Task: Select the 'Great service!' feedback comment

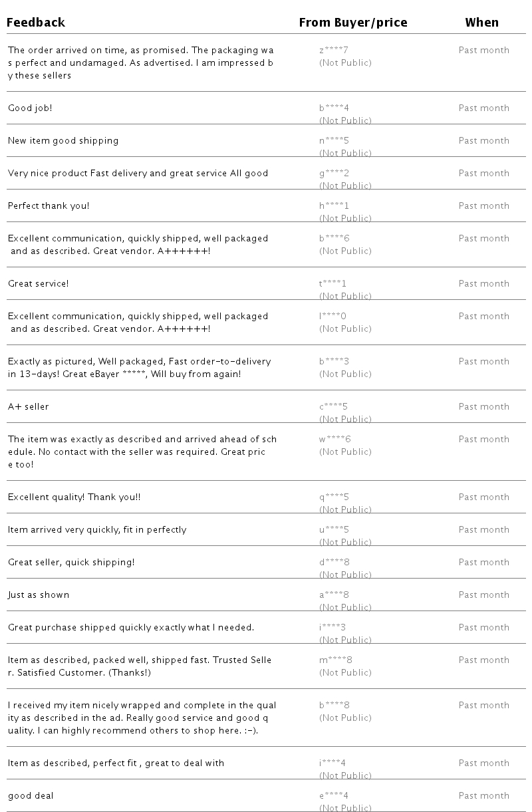Action: [39, 283]
